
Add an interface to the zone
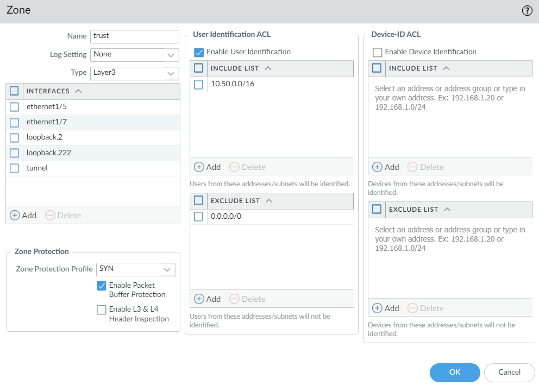(x=23, y=216)
